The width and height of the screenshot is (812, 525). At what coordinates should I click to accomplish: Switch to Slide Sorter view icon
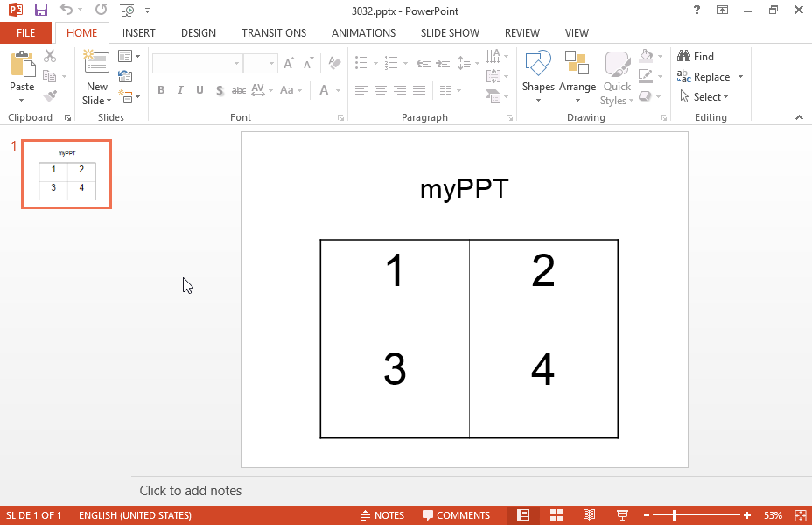click(556, 515)
